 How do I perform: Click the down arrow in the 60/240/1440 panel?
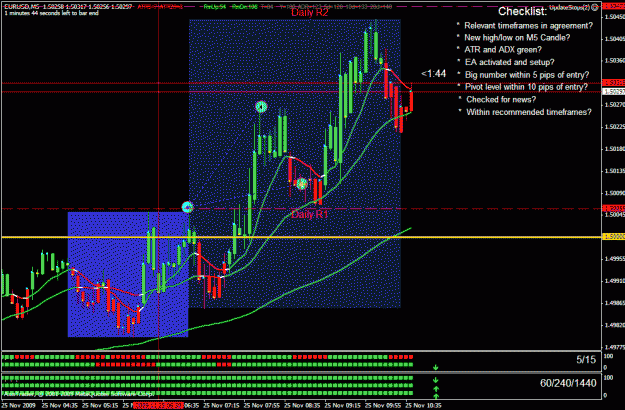tap(436, 380)
